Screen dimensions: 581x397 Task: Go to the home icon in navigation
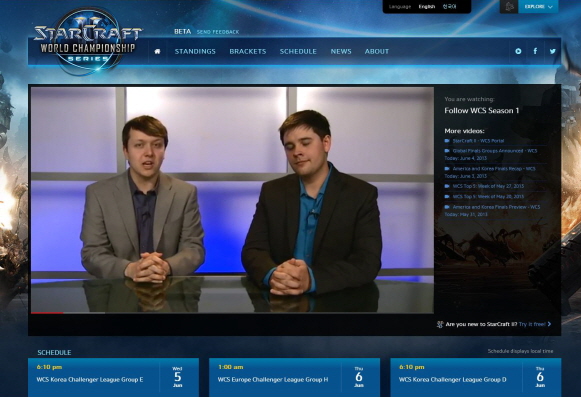tap(157, 52)
